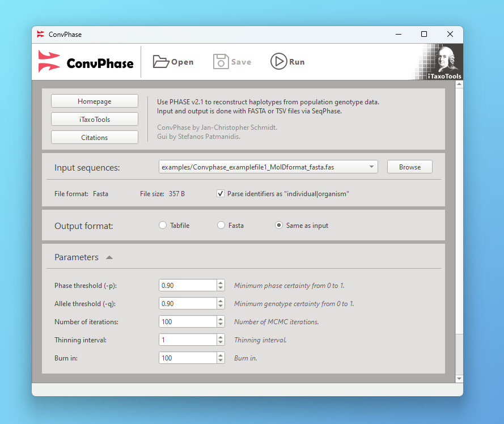Open the Homepage page
This screenshot has width=504, height=424.
[x=94, y=100]
